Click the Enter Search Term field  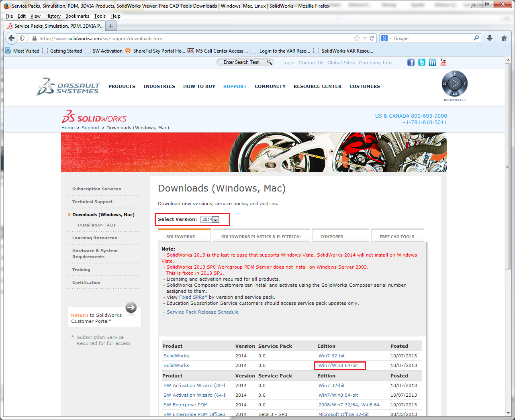click(x=241, y=62)
